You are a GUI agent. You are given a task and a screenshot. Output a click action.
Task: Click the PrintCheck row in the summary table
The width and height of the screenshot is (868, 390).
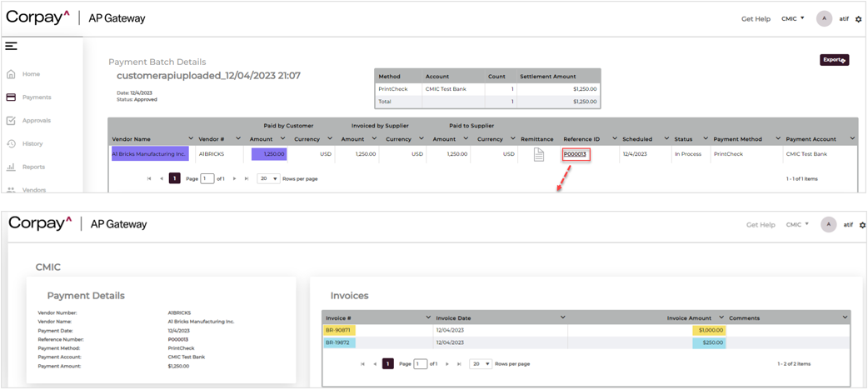[487, 88]
